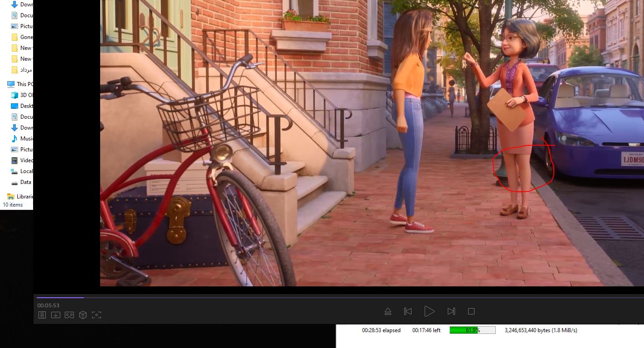Viewport: 644px width, 348px height.
Task: Open the Music folder in sidebar
Action: 26,139
